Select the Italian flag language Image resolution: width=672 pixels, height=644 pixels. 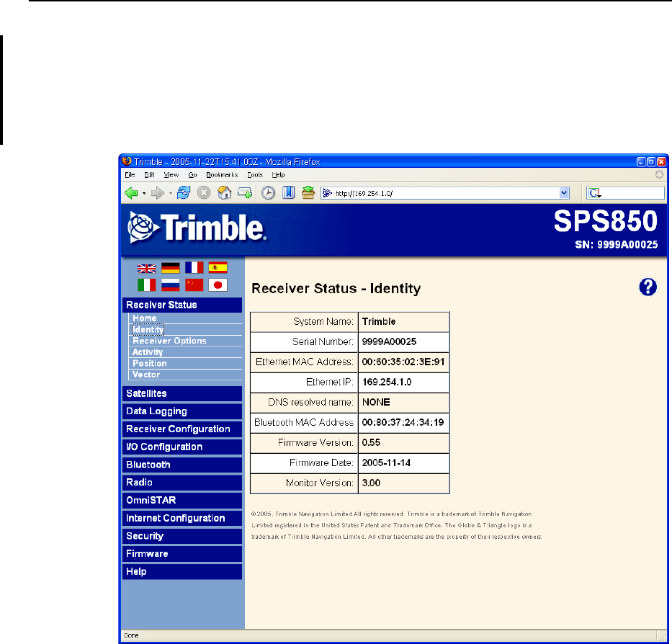tap(146, 285)
